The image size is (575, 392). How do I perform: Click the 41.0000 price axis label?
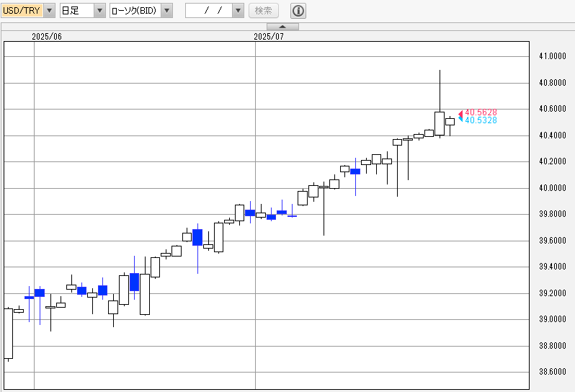click(x=553, y=56)
